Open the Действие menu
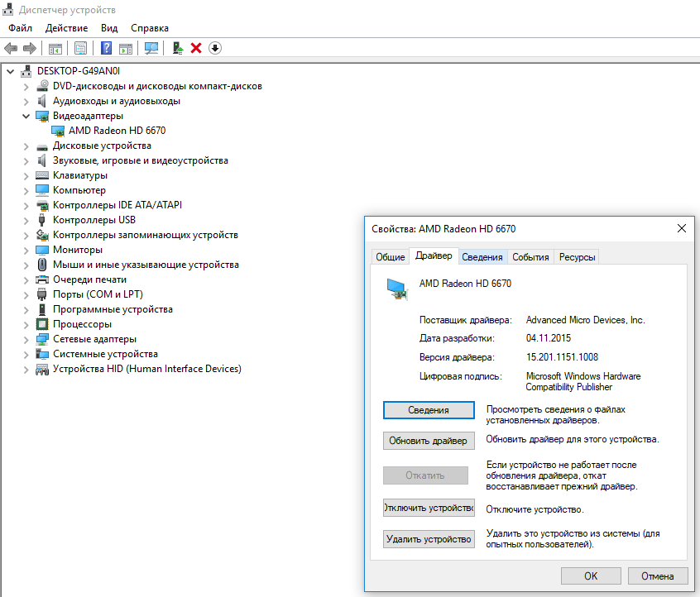 click(x=66, y=28)
